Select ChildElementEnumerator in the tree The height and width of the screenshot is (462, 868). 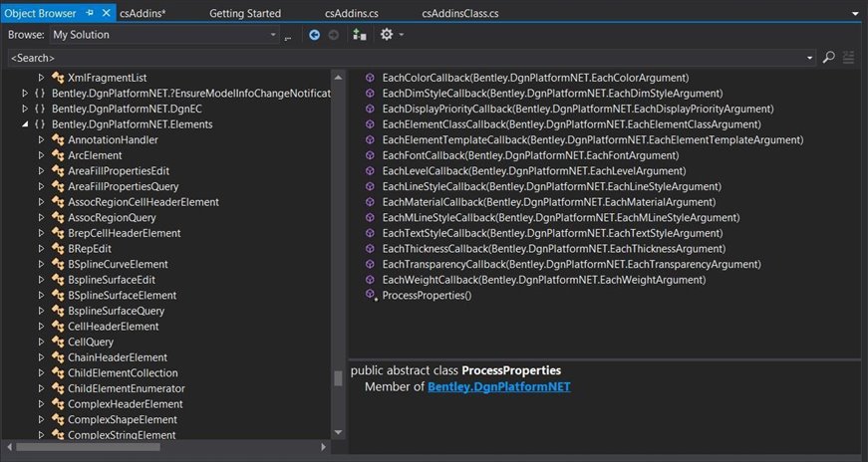127,388
